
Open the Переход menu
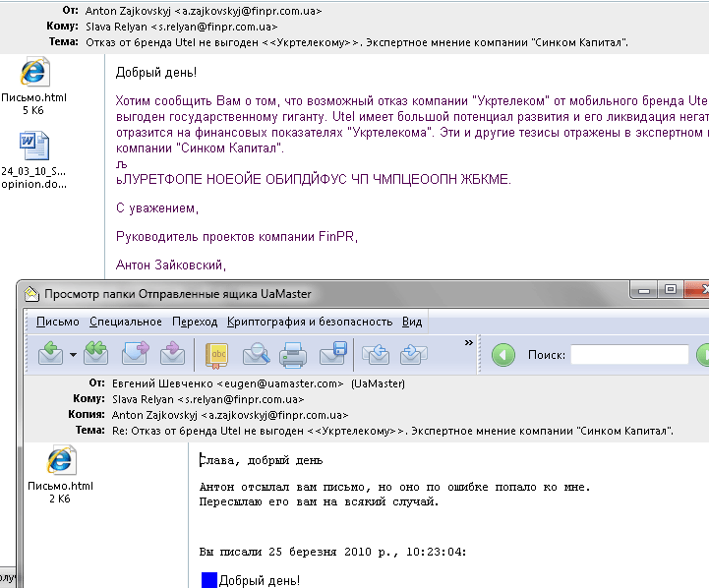point(195,322)
